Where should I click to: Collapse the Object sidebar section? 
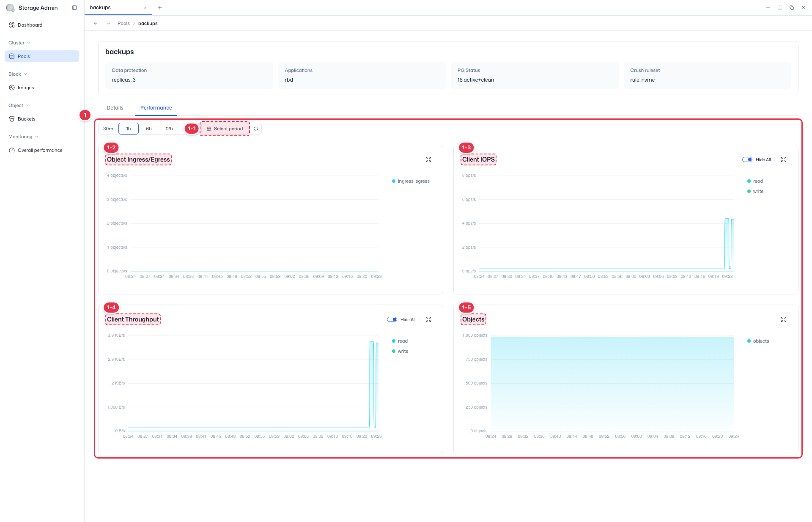pos(19,105)
